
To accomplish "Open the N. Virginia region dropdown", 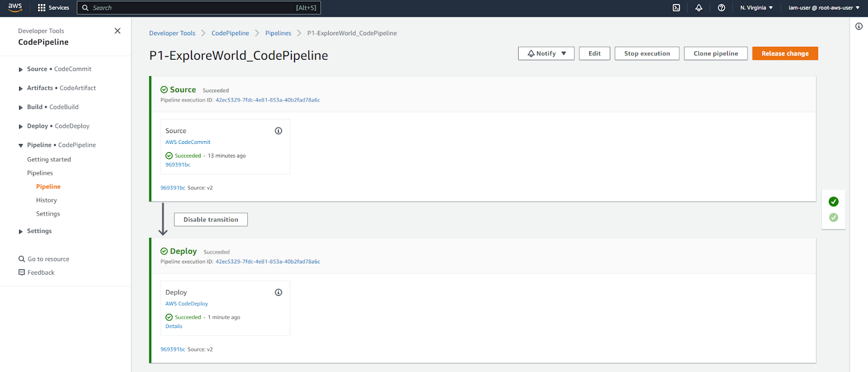I will (x=756, y=8).
